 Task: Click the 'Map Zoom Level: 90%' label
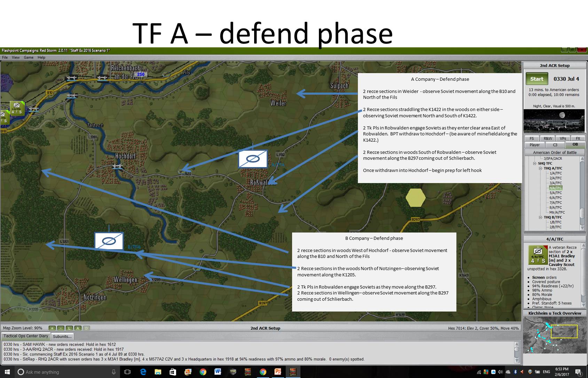click(23, 328)
